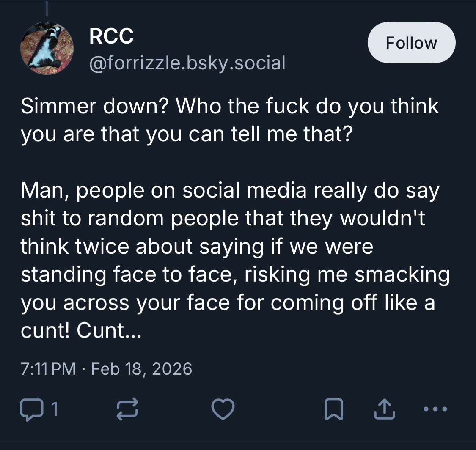
Task: Open the repost arrows menu
Action: [x=127, y=409]
